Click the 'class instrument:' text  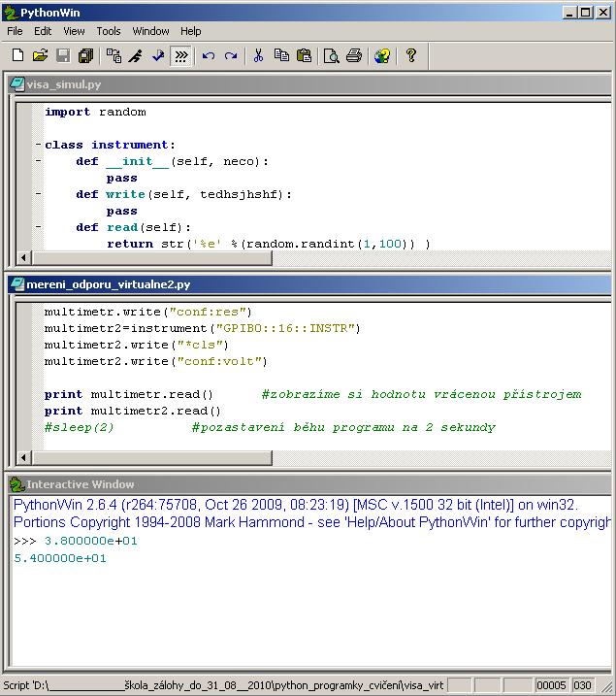[x=110, y=145]
